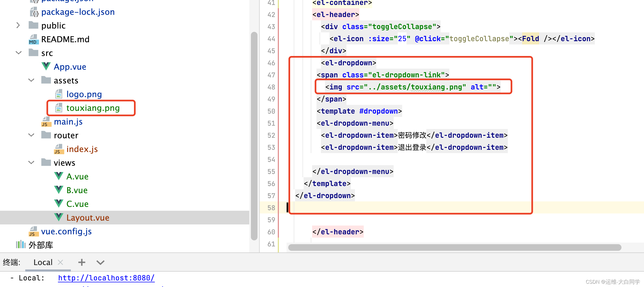Collapse the assets folder

(x=31, y=80)
